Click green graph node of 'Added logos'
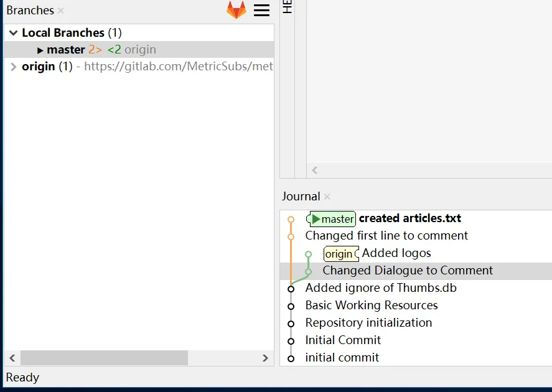 (x=309, y=254)
